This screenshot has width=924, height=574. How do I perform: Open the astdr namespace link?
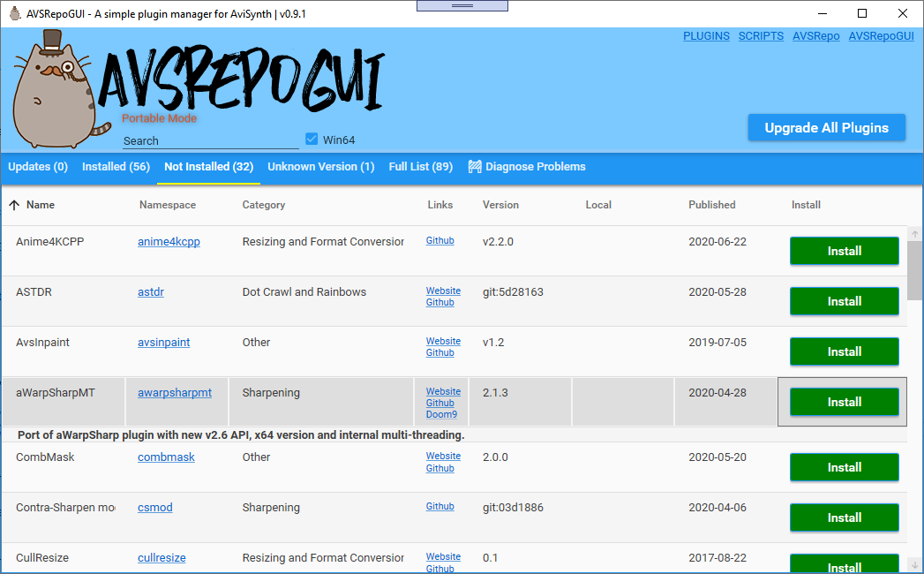151,292
